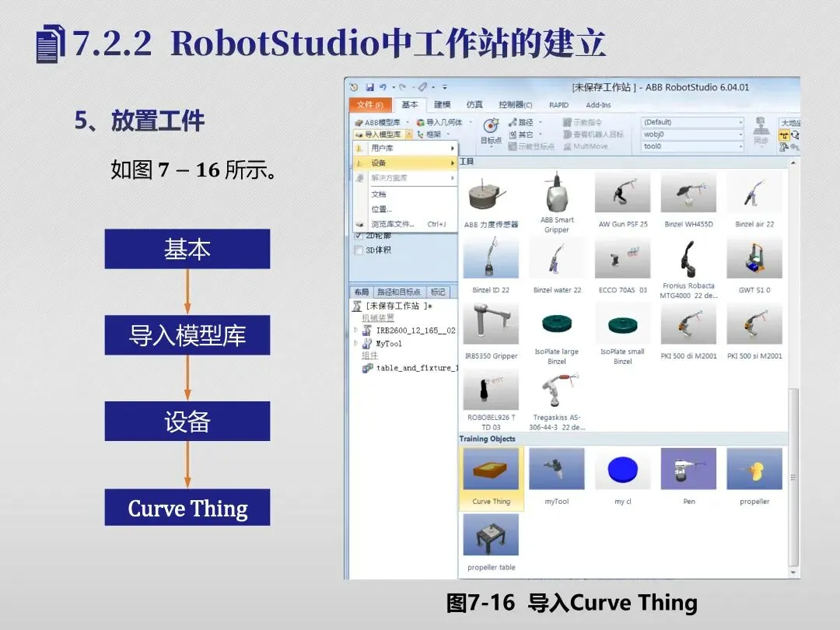Open the 文件 file tab
The width and height of the screenshot is (840, 630).
pos(369,105)
